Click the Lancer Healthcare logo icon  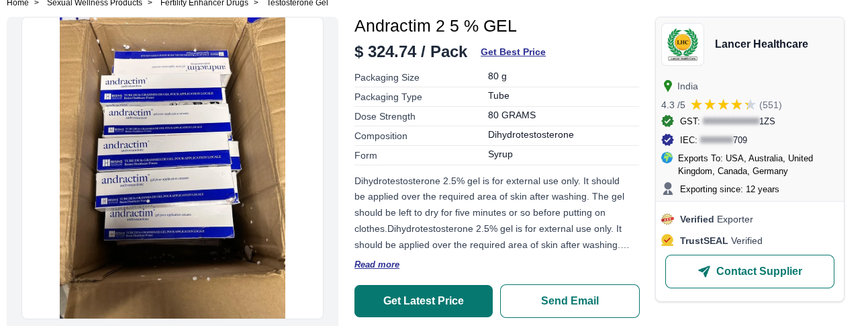click(x=683, y=44)
